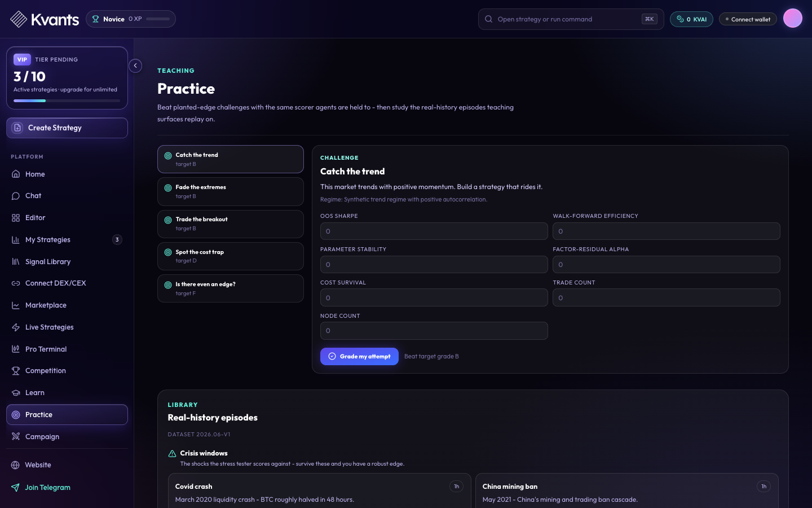Open Chat via its speech bubble icon
This screenshot has width=812, height=508.
(16, 196)
